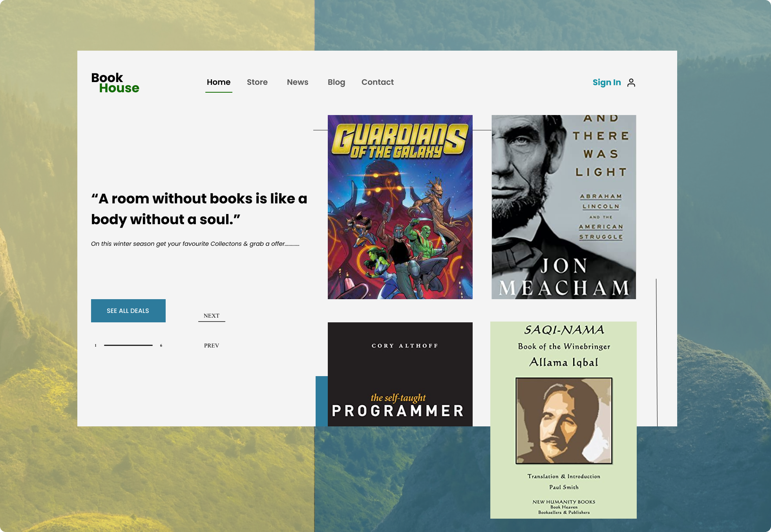This screenshot has width=771, height=532.
Task: Open Saqi-Nama book cover
Action: (563, 420)
